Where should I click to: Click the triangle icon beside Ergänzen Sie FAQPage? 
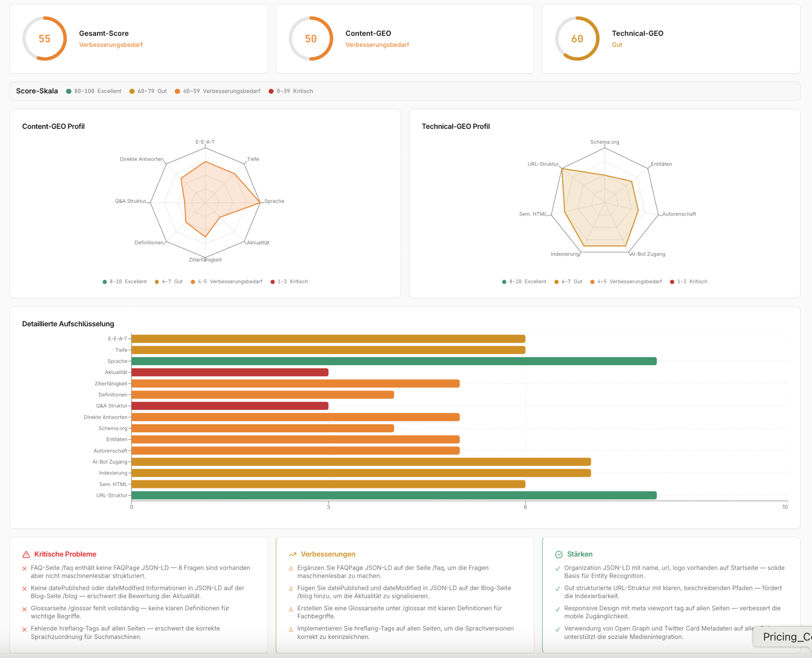pos(291,569)
